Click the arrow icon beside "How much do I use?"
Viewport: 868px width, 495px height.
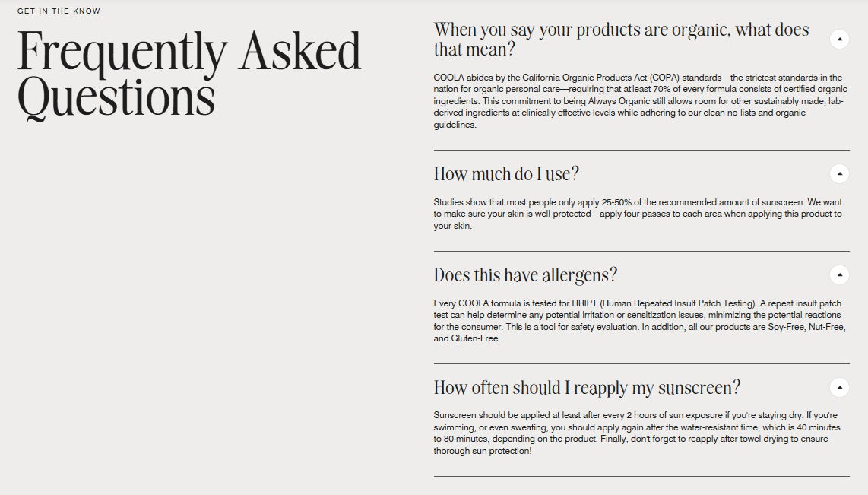839,174
